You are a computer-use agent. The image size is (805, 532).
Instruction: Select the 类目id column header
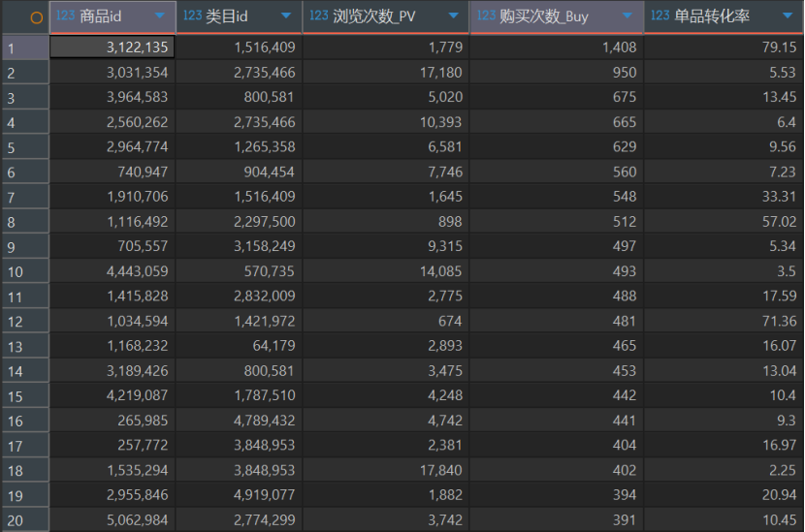(x=240, y=16)
